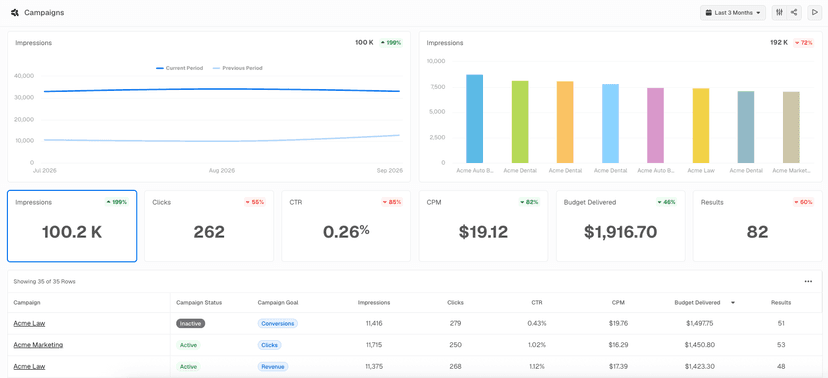Click the 1.02% CTR cell
Image resolution: width=828 pixels, height=378 pixels.
pyautogui.click(x=537, y=345)
